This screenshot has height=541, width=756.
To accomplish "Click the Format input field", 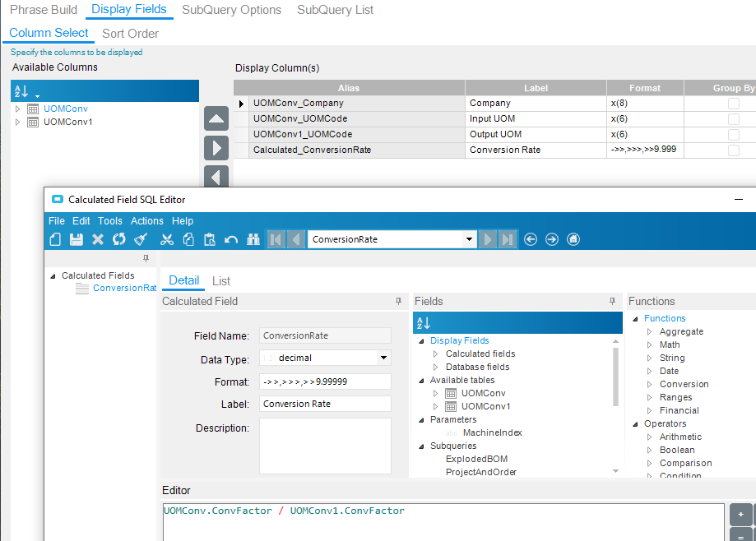I will pos(325,381).
